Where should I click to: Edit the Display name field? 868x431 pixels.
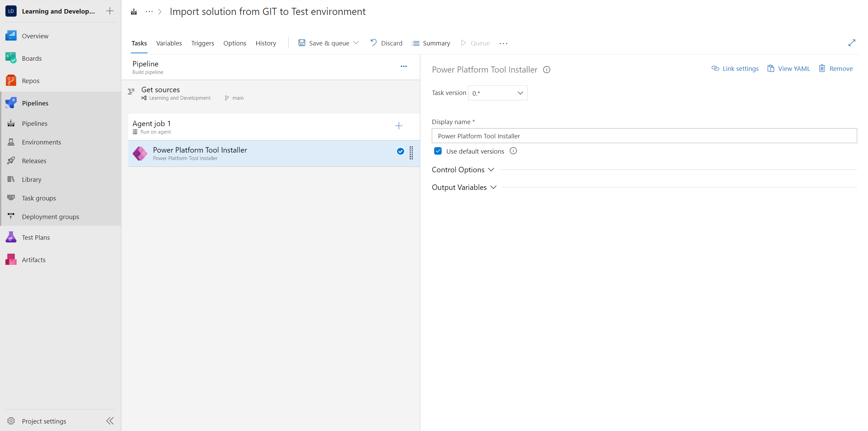click(644, 136)
